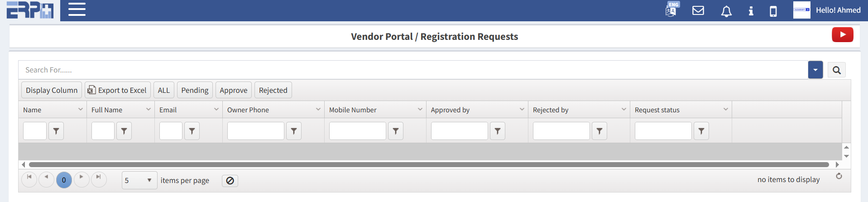Open the mail envelope icon
This screenshot has width=868, height=202.
(698, 10)
